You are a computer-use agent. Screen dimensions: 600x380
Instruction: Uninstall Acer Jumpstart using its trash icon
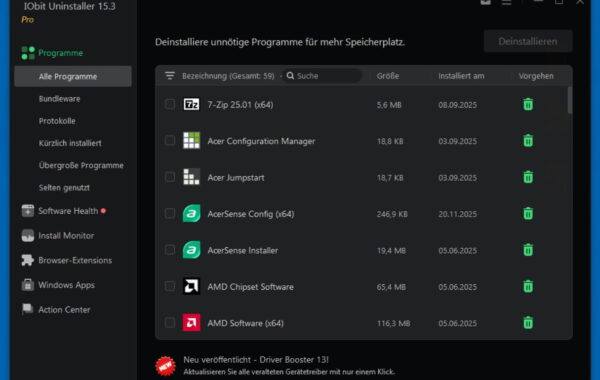pyautogui.click(x=528, y=177)
